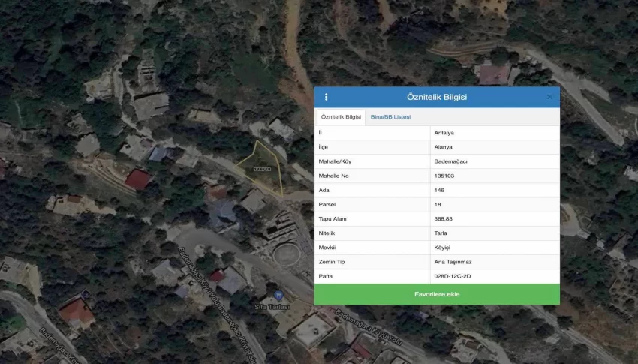Click the parcel label inside the yellow outline

pos(263,170)
